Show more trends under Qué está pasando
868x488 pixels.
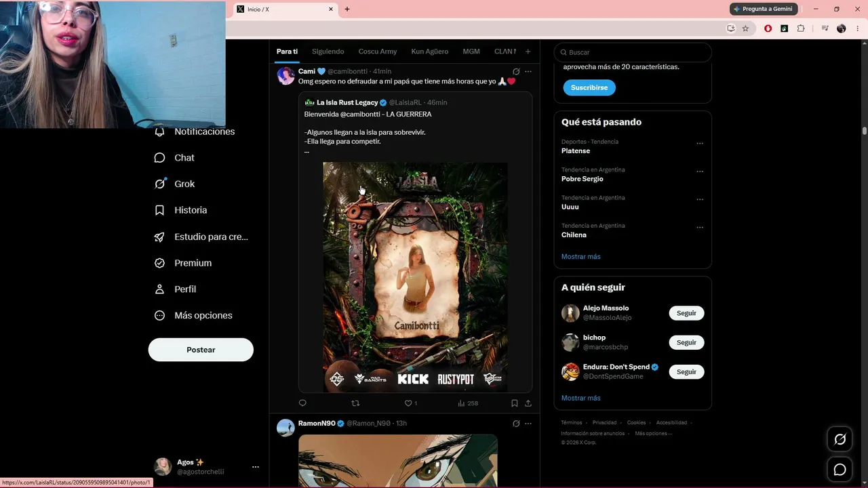point(580,257)
